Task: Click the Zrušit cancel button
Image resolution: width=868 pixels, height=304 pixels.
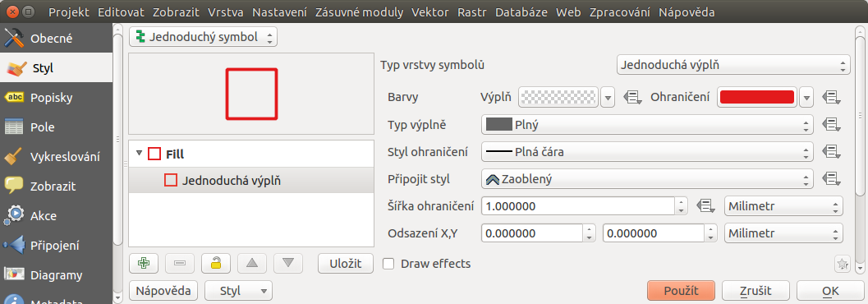Action: (x=755, y=291)
